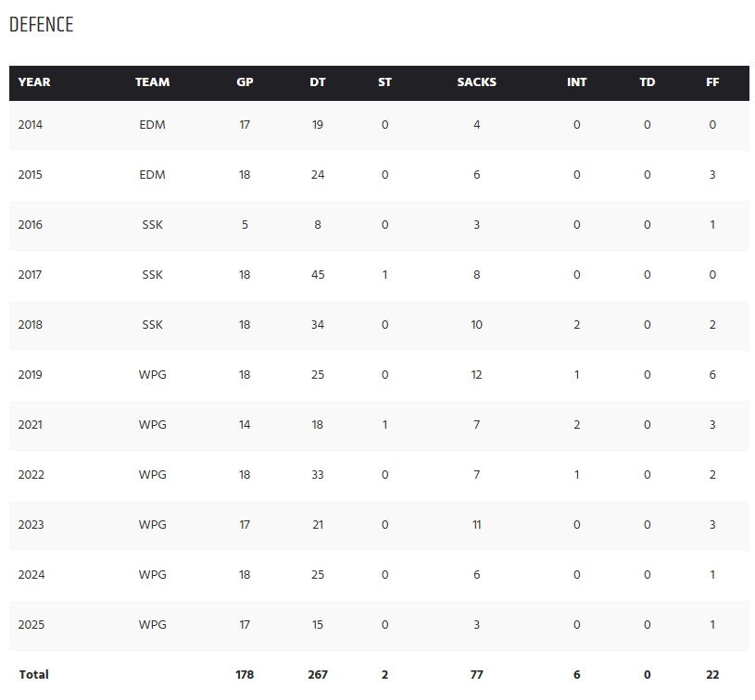
Task: Select the FF column header
Action: [x=712, y=82]
